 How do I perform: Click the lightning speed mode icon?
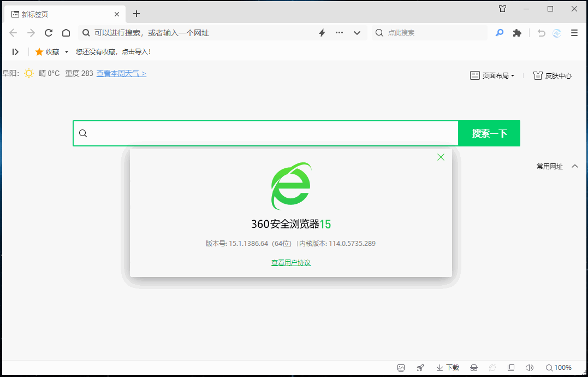(322, 33)
